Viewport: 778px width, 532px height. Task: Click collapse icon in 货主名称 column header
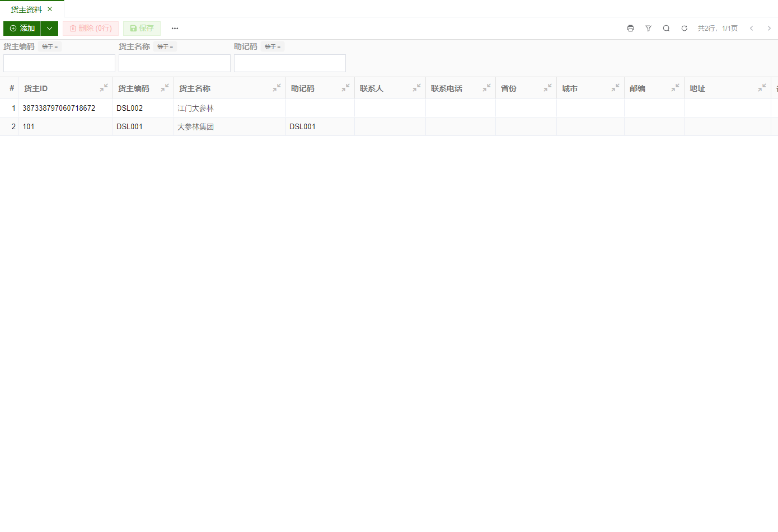(x=277, y=88)
